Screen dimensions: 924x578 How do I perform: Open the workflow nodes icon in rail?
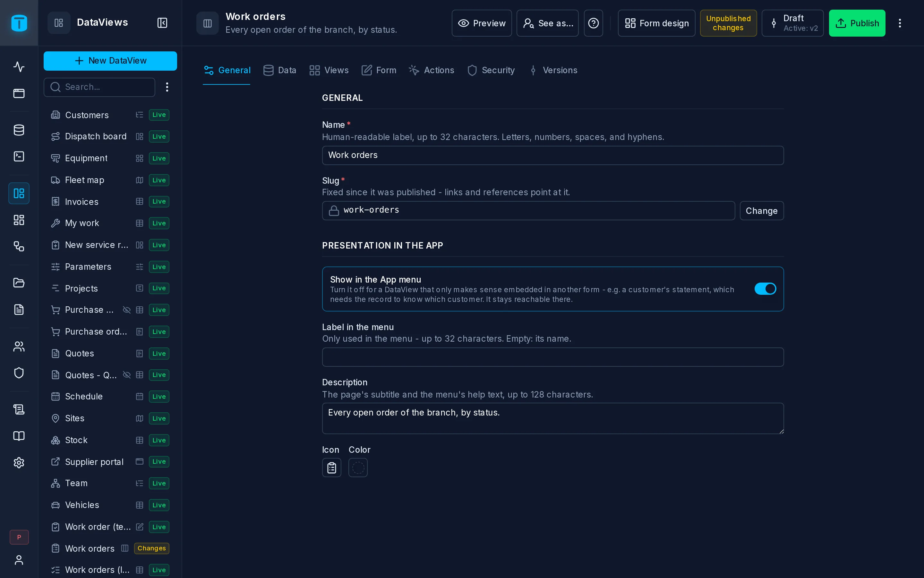[x=19, y=246]
